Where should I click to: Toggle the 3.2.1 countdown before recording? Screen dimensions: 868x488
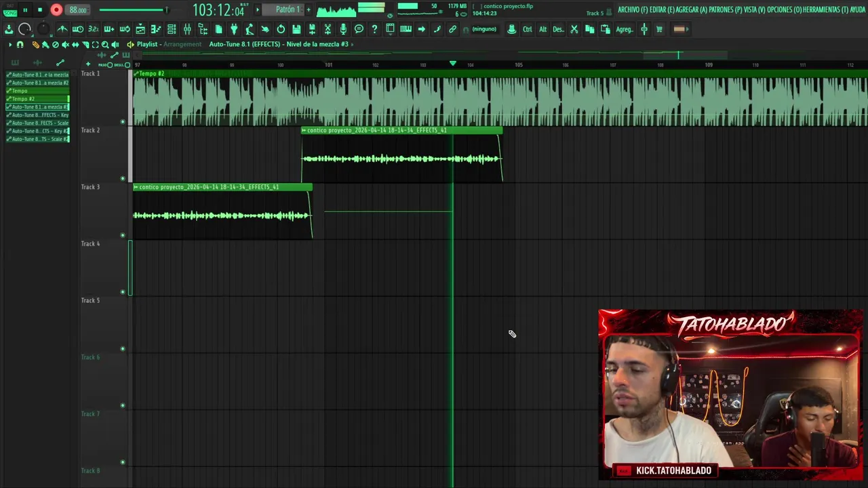pyautogui.click(x=93, y=29)
